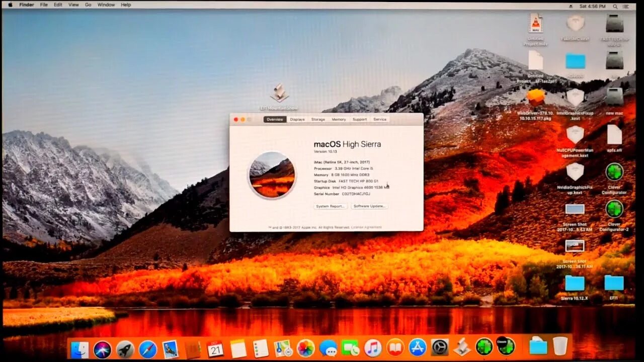This screenshot has height=362, width=644.
Task: Open the Apple menu
Action: (10, 5)
